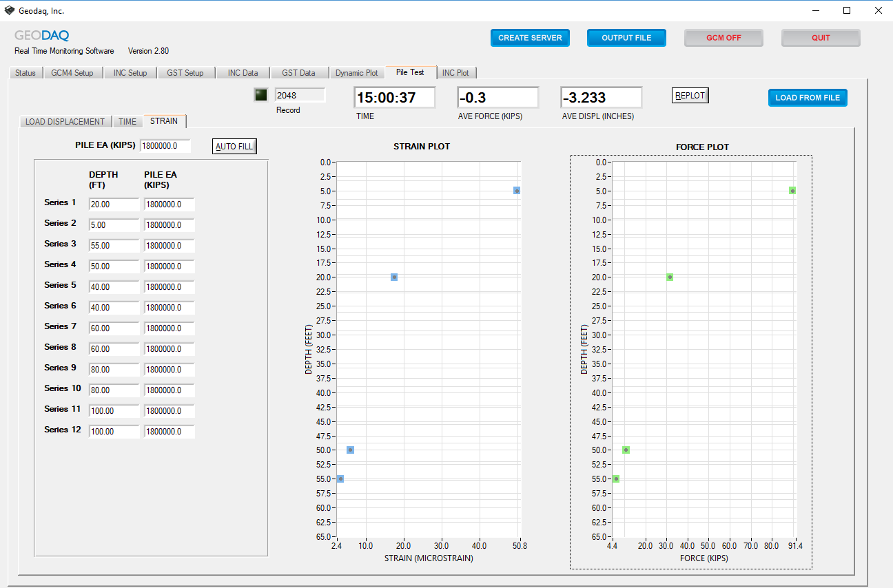Edit Series 12 pile EA field
Viewport: 893px width, 588px height.
coord(170,432)
